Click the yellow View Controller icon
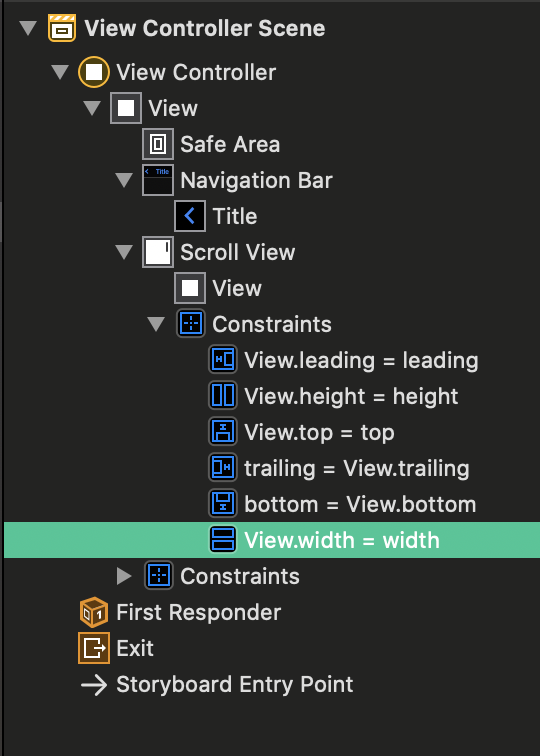The image size is (540, 756). (94, 72)
